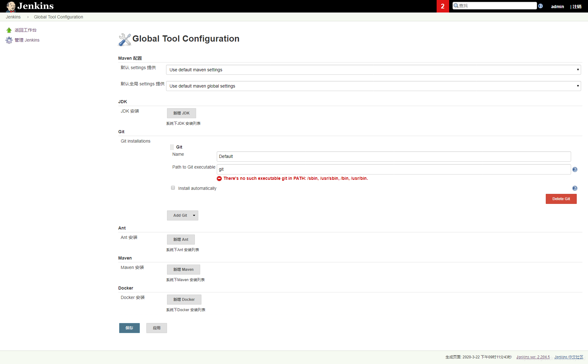The image size is (588, 364).
Task: Log out using the 注销 link
Action: click(x=577, y=7)
